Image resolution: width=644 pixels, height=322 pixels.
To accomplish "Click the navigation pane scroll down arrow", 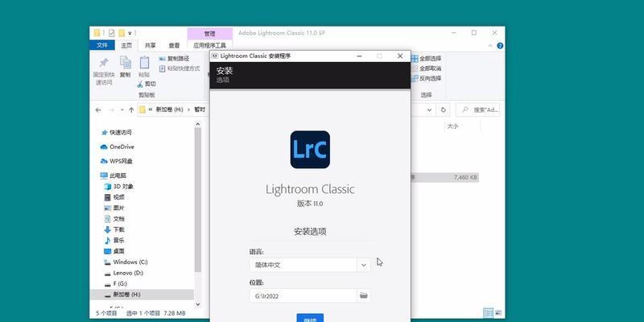I will [x=197, y=304].
